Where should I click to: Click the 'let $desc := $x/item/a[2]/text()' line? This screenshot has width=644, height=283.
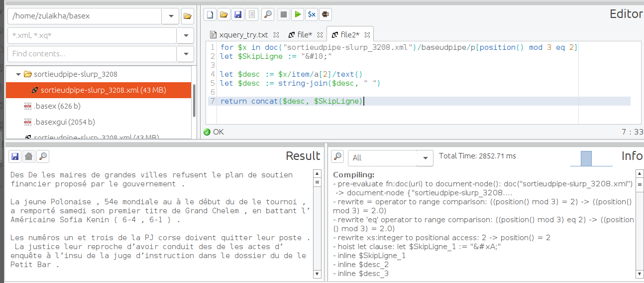click(291, 74)
